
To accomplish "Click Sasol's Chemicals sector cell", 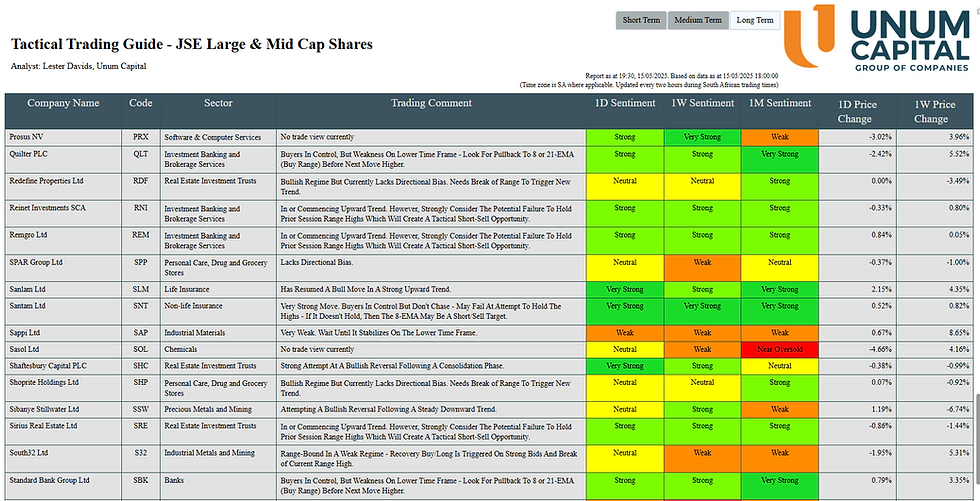I will click(218, 350).
